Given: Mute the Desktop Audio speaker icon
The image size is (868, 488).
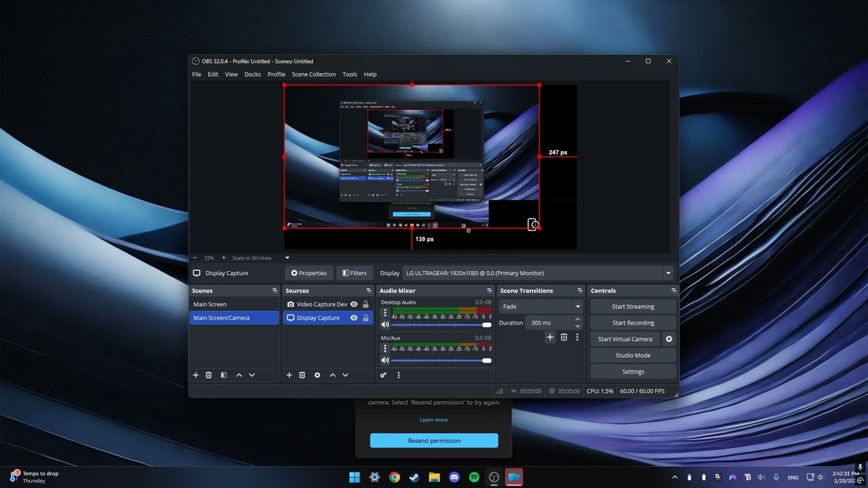Looking at the screenshot, I should pyautogui.click(x=385, y=325).
